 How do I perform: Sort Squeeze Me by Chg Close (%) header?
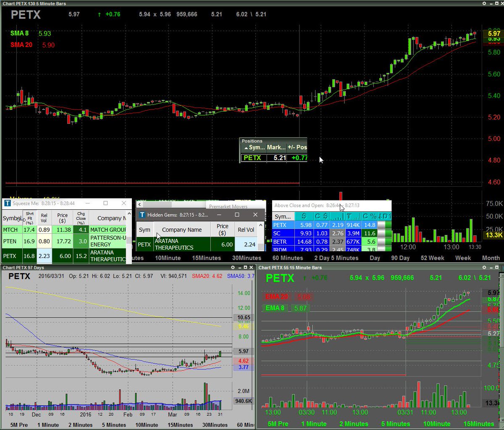coord(81,218)
